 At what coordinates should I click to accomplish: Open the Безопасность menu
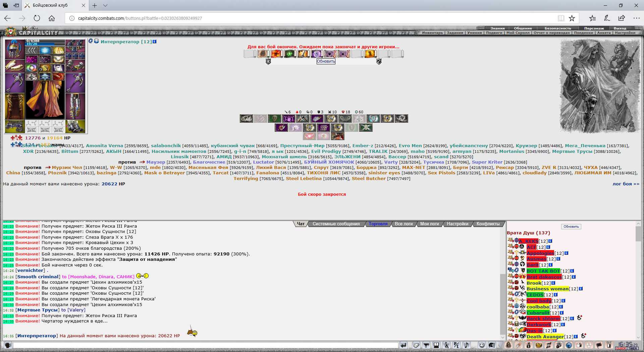558,28
